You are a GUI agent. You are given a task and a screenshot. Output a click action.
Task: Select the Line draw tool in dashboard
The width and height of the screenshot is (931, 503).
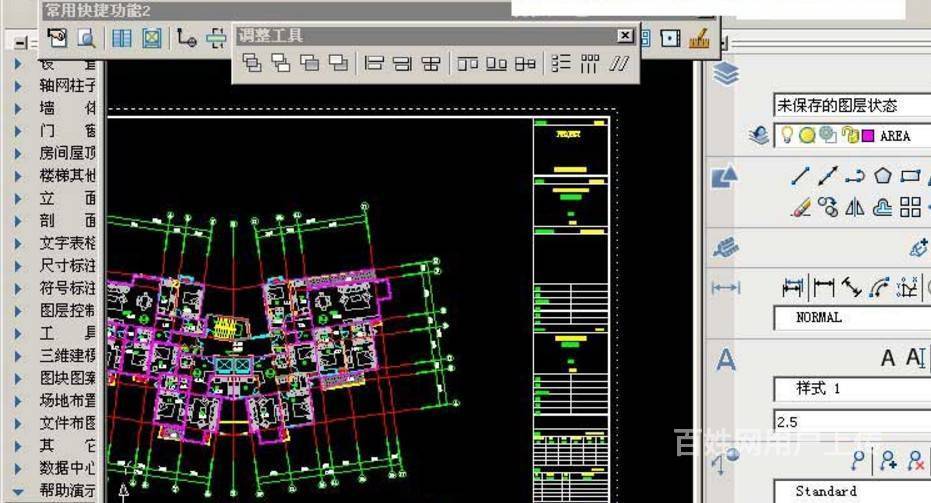tap(800, 176)
